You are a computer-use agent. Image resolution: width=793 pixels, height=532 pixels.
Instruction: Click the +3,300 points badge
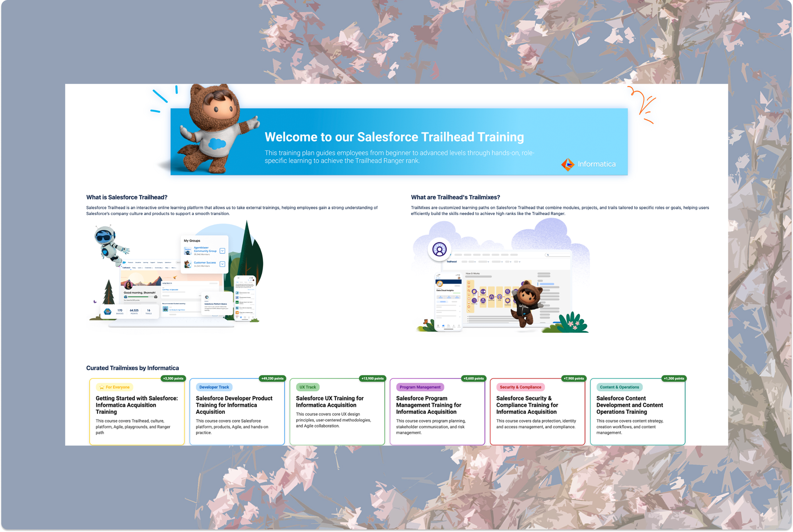173,378
